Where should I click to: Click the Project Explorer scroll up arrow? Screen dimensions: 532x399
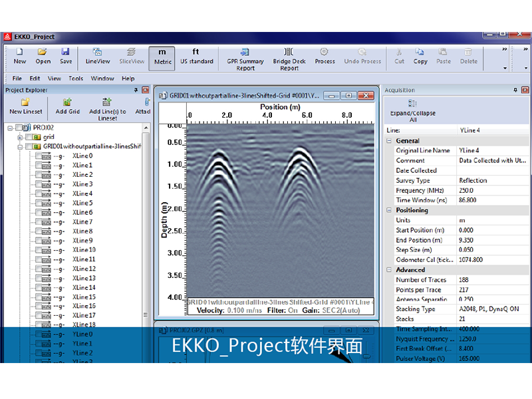click(146, 128)
